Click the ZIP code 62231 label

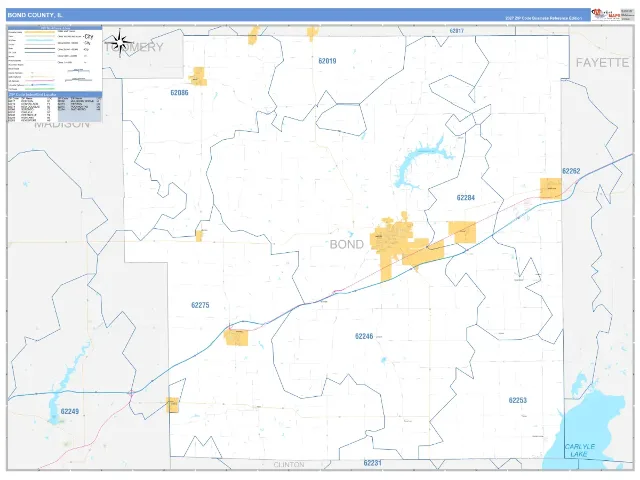pos(372,463)
